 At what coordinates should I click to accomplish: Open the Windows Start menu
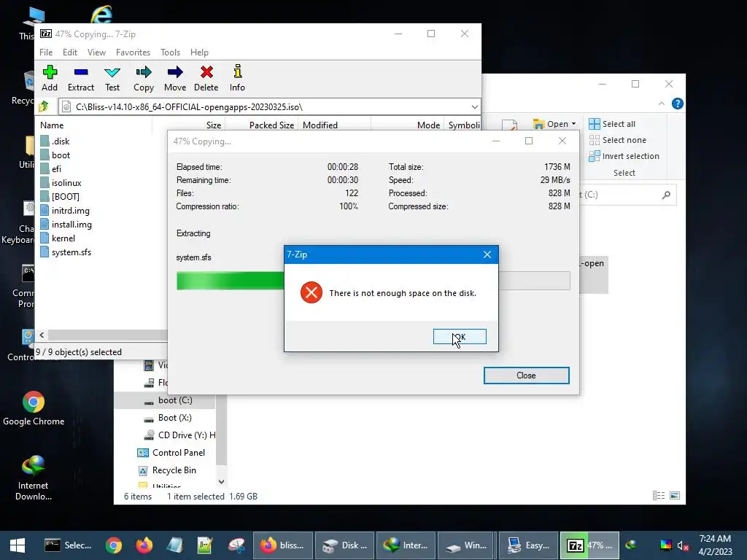click(x=18, y=545)
